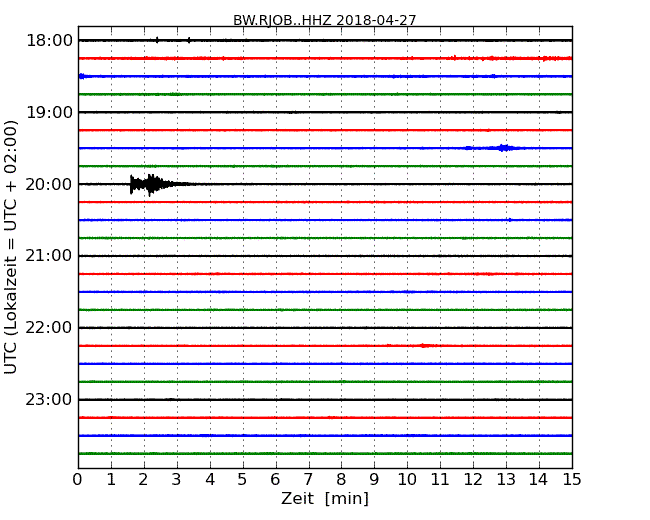Image resolution: width=650 pixels, height=520 pixels.
Task: Click the x-axis tick label 15
Action: pos(572,479)
